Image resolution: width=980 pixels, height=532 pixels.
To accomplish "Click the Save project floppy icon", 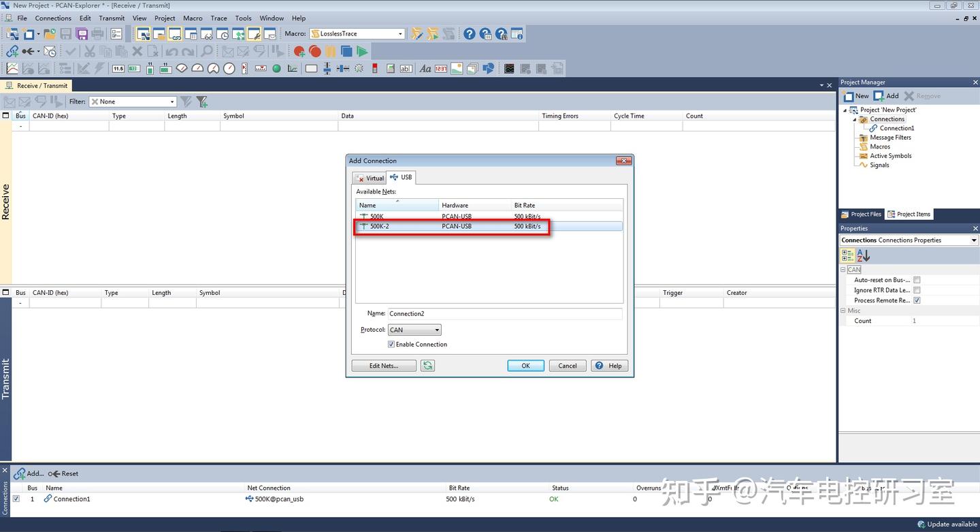I will 66,33.
